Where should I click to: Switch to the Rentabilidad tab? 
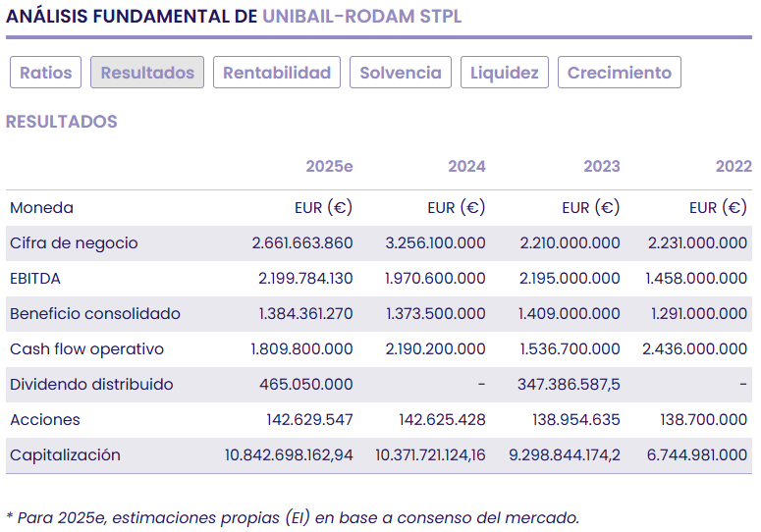[277, 73]
